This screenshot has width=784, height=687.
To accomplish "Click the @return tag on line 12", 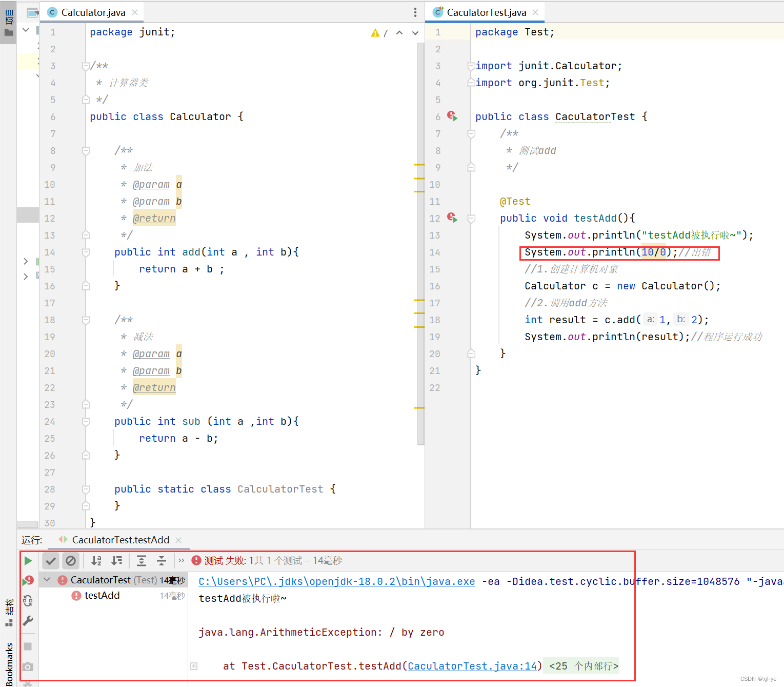I will click(154, 218).
